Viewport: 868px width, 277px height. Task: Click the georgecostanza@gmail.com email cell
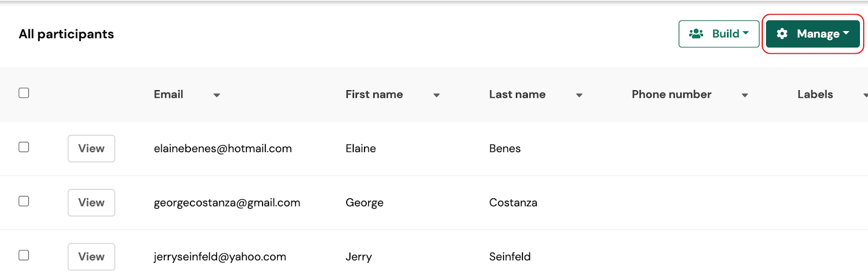click(x=227, y=203)
